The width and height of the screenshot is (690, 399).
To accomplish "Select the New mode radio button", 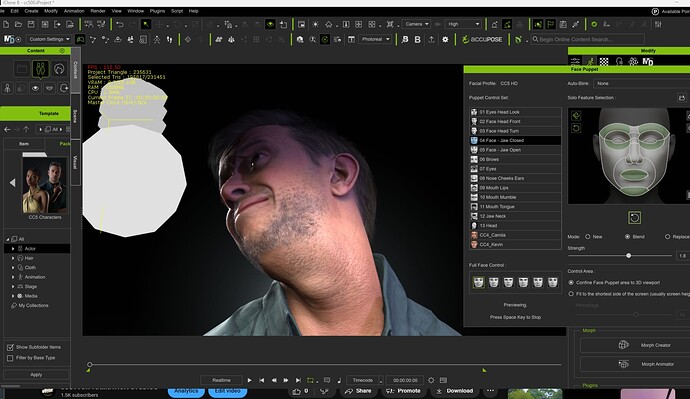I will coord(587,237).
